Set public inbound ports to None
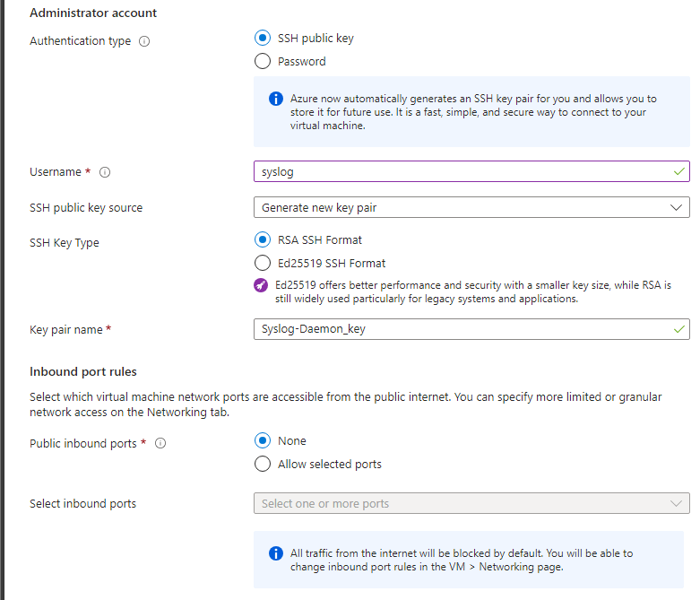The width and height of the screenshot is (700, 600). coord(263,440)
